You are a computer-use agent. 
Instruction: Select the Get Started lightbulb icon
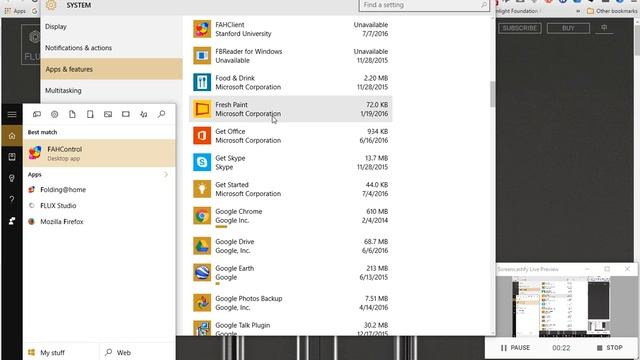(202, 189)
